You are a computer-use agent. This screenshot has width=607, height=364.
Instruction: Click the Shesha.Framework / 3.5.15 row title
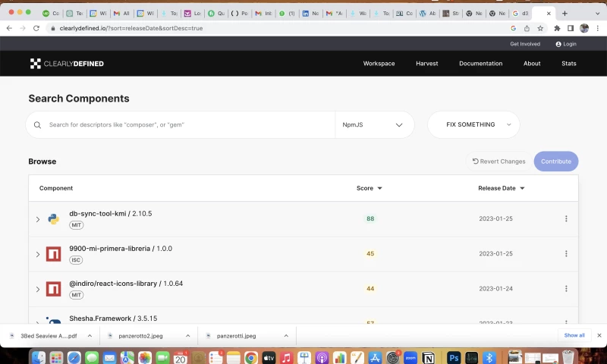point(113,318)
